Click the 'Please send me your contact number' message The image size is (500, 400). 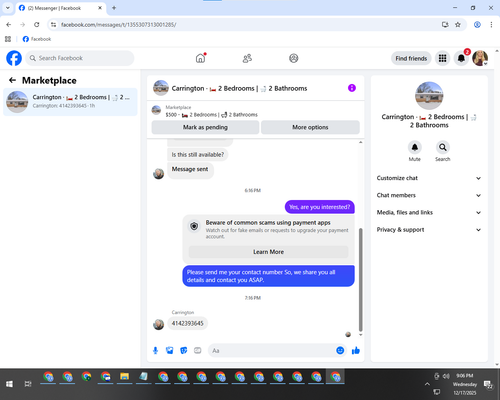[x=268, y=276]
